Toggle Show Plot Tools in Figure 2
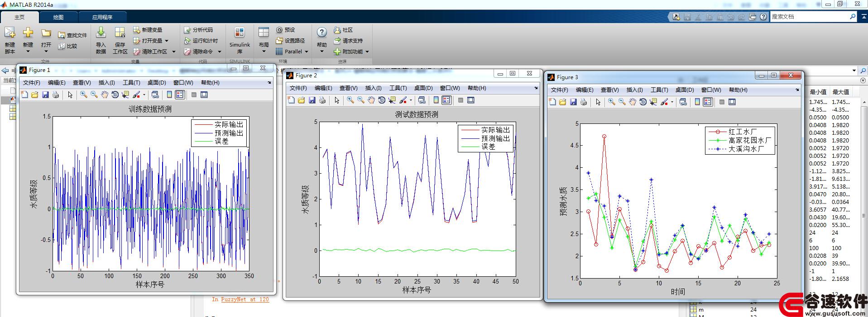Screen dimensions: 868x317 click(471, 100)
